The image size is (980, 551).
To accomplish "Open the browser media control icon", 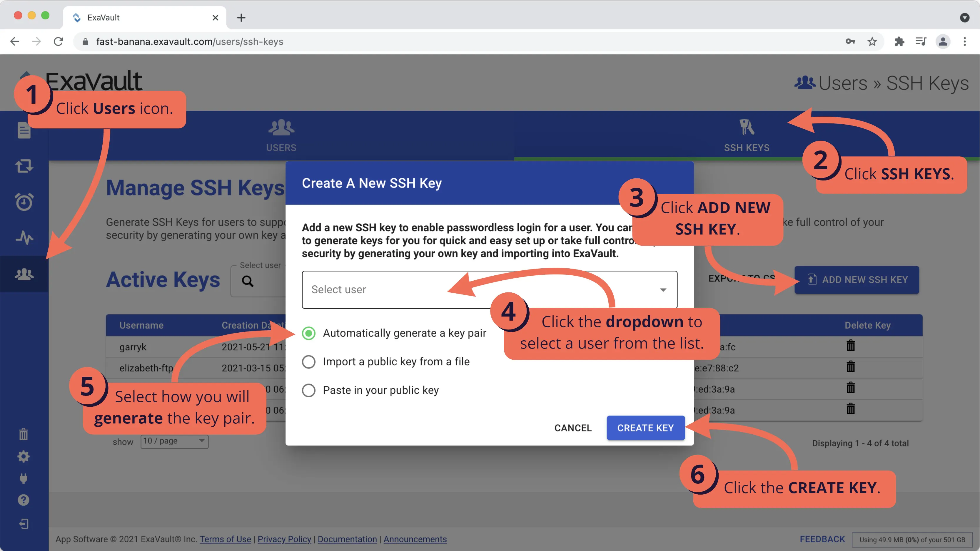I will tap(921, 41).
